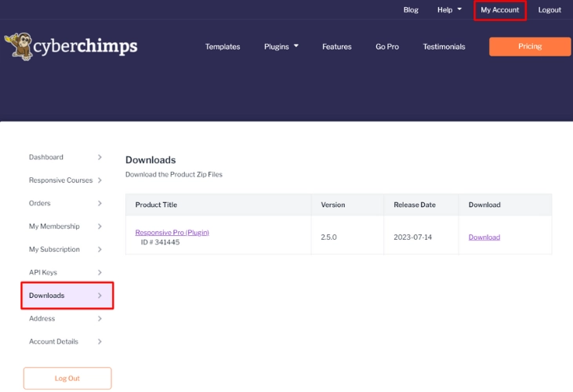573x392 pixels.
Task: Open the Responsive Pro (Plugin) product link
Action: [172, 232]
